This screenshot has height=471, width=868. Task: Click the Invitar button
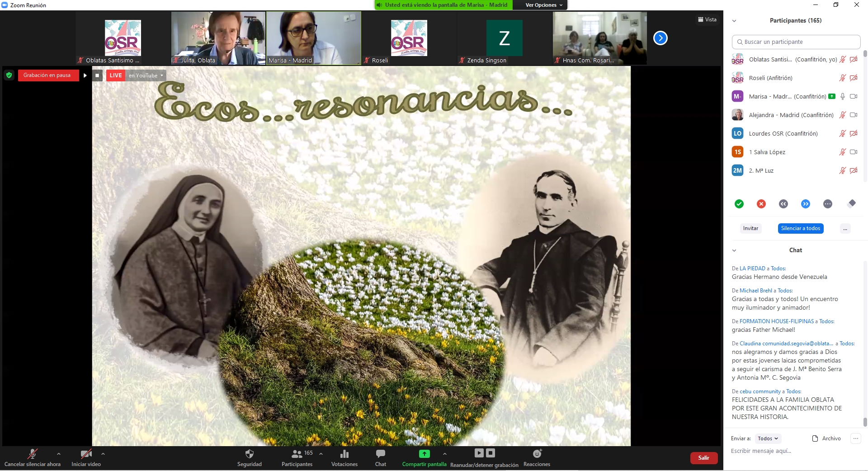click(750, 228)
